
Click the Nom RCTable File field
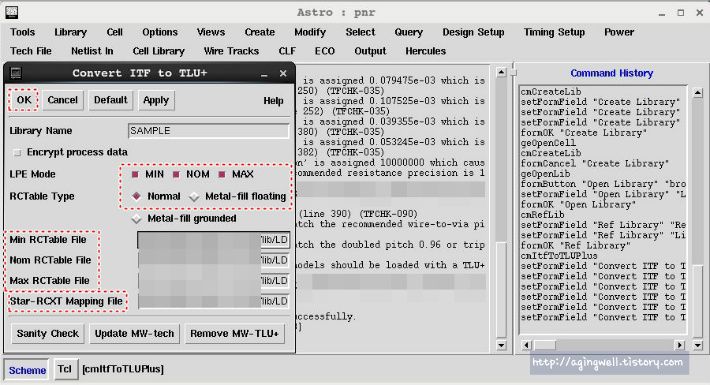tap(213, 260)
